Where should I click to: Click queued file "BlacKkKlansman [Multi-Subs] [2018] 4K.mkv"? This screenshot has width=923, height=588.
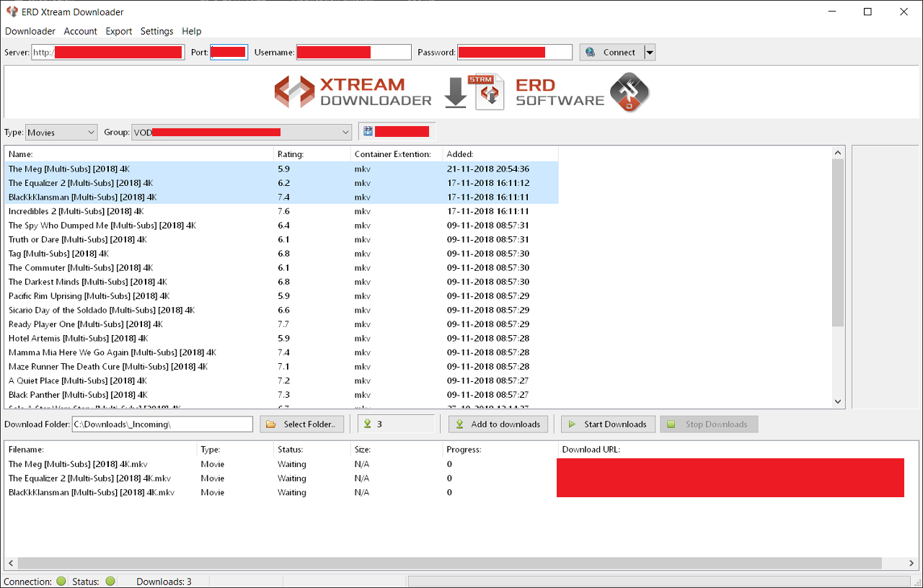click(92, 493)
